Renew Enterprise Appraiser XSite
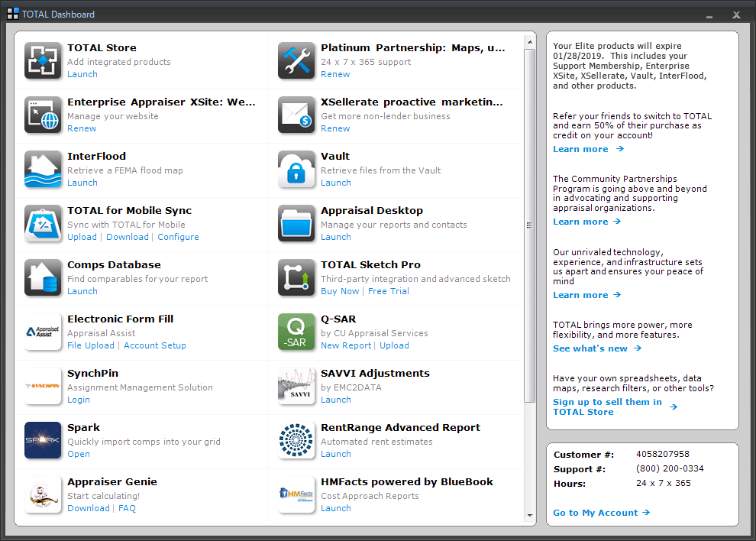This screenshot has height=541, width=756. click(x=82, y=129)
